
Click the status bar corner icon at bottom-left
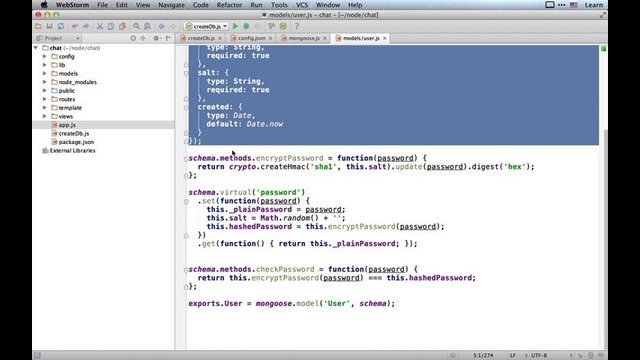pos(37,356)
